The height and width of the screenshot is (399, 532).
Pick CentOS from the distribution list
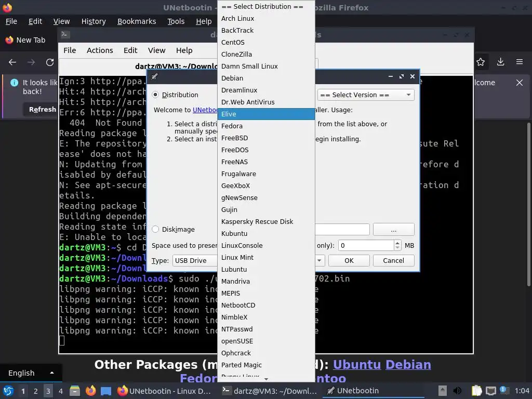(x=266, y=43)
